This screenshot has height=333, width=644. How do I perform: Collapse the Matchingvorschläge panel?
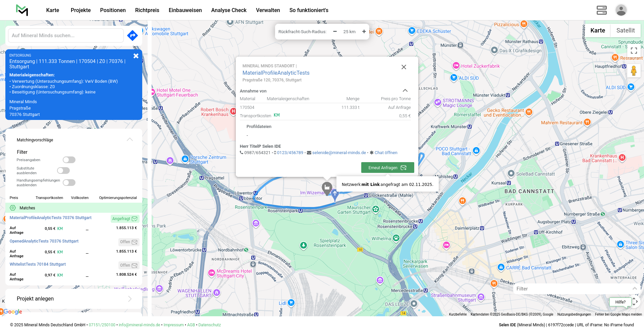130,140
